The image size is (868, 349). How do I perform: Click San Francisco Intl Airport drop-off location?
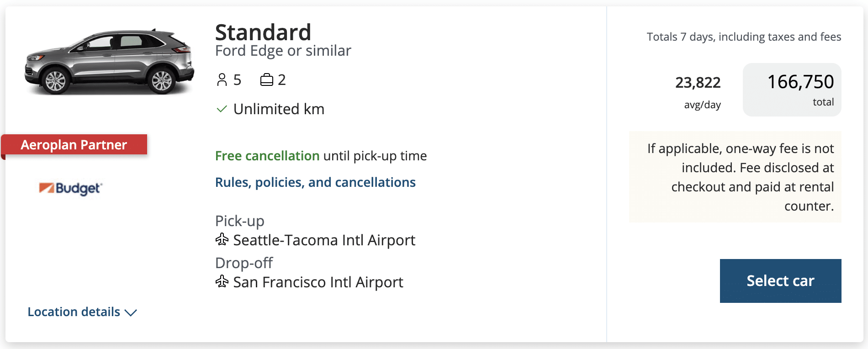pyautogui.click(x=318, y=282)
